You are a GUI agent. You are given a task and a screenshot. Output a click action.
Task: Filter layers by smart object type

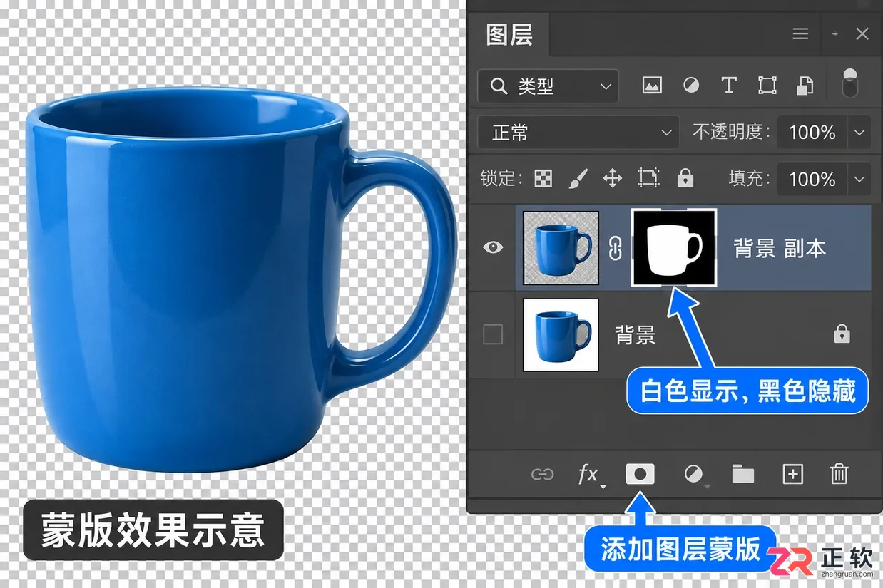[805, 86]
